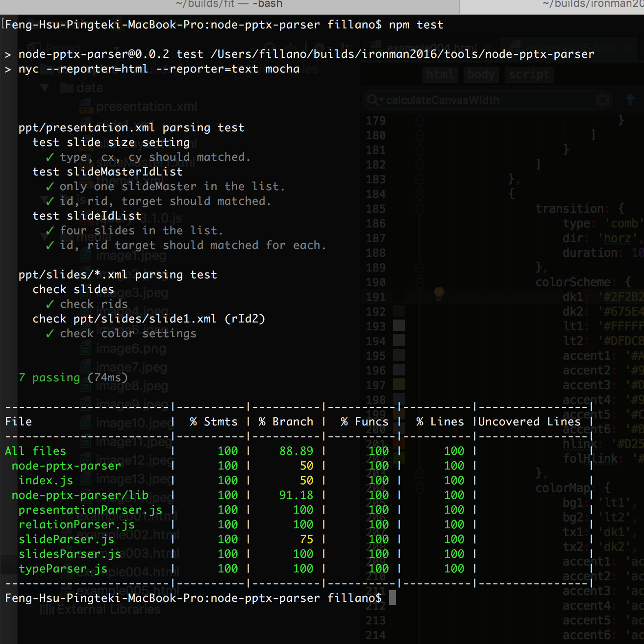644x644 pixels.
Task: Clear the calculateCanvasWidth search field
Action: (x=603, y=100)
